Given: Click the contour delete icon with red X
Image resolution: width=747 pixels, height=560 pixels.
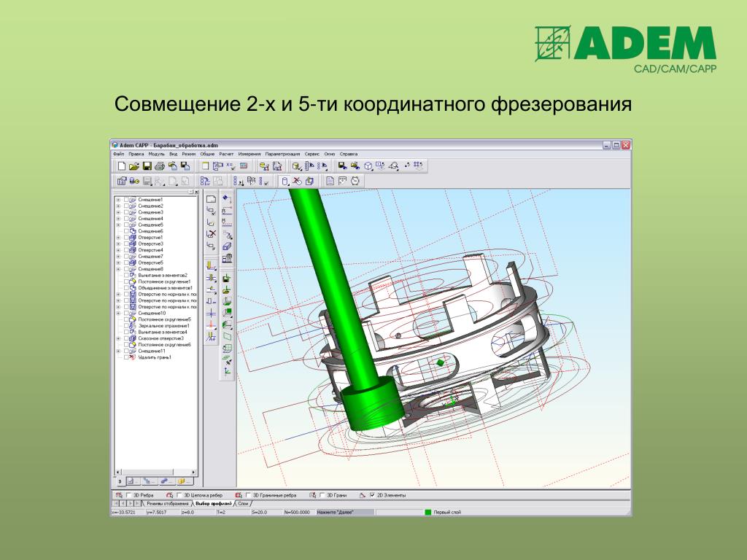Looking at the screenshot, I should [211, 234].
